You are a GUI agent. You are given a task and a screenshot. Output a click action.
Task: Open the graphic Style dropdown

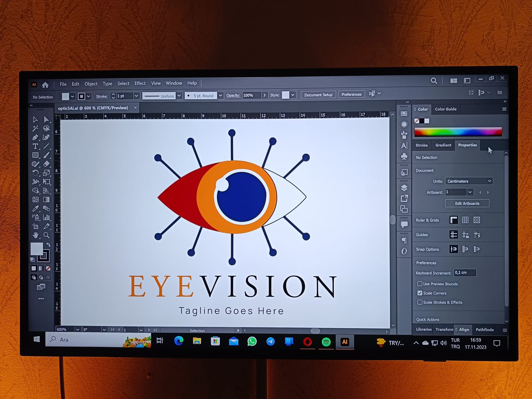click(x=293, y=95)
